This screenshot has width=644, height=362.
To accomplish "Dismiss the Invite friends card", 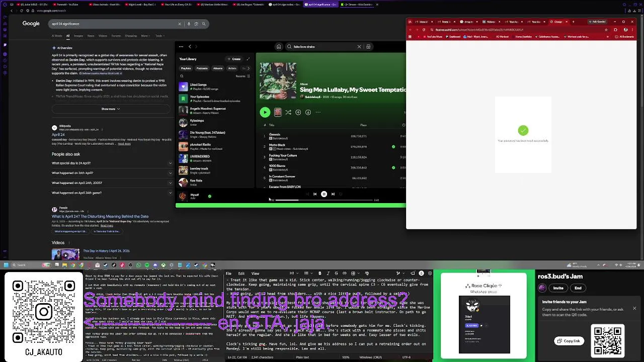I will click(634, 308).
